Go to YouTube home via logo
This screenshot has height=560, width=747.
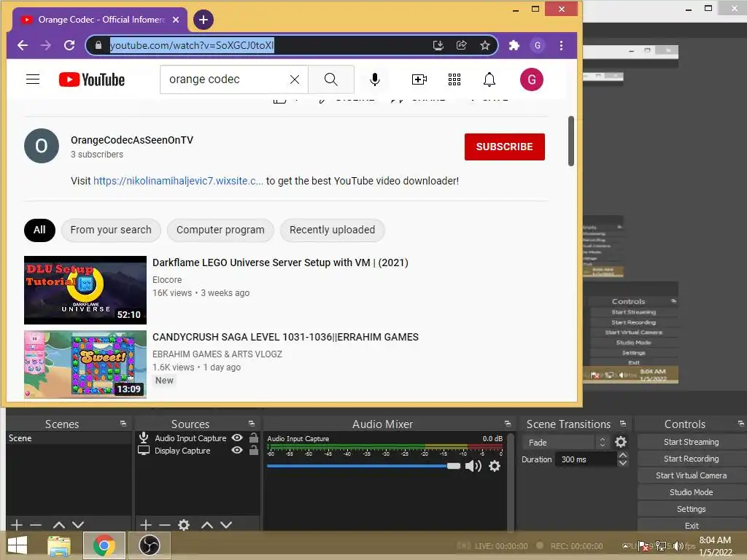(91, 79)
